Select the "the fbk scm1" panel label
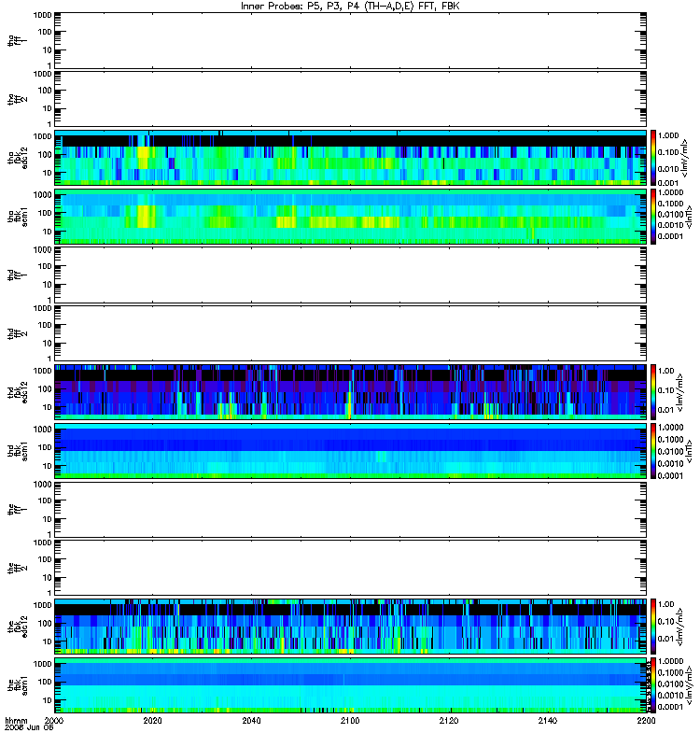Screen dimensions: 700x747 [17, 685]
